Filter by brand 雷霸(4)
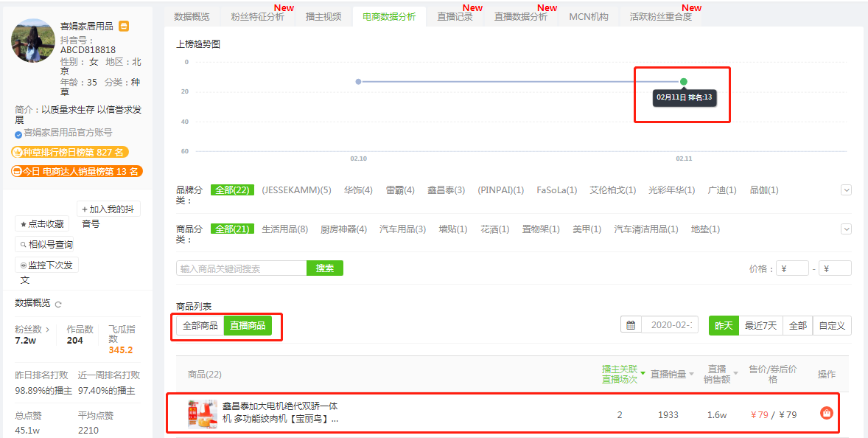 click(x=400, y=190)
